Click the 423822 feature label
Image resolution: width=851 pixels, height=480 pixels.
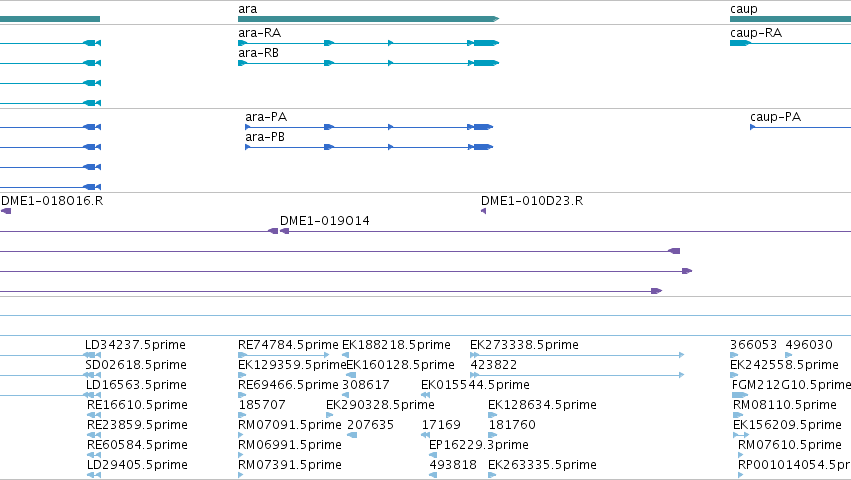tap(494, 365)
